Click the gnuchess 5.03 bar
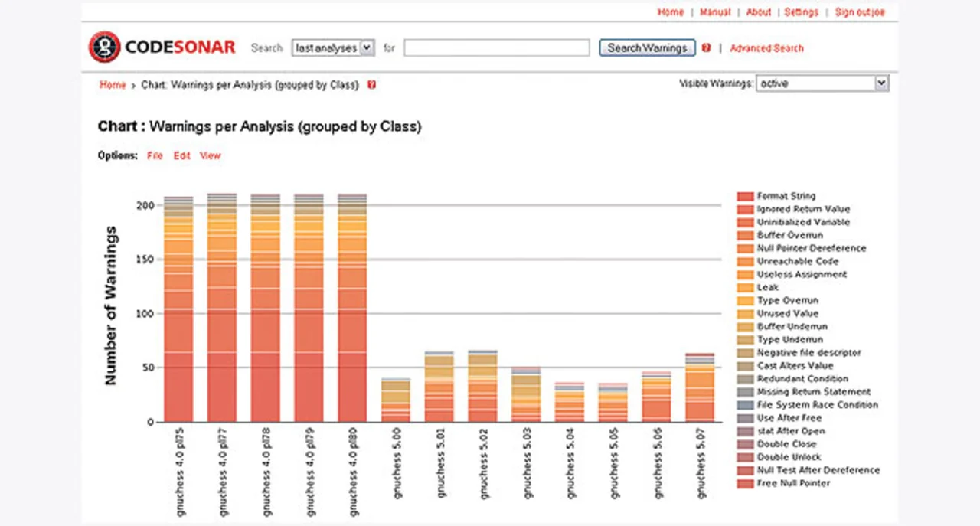Screen dimensions: 980x526 (526, 395)
